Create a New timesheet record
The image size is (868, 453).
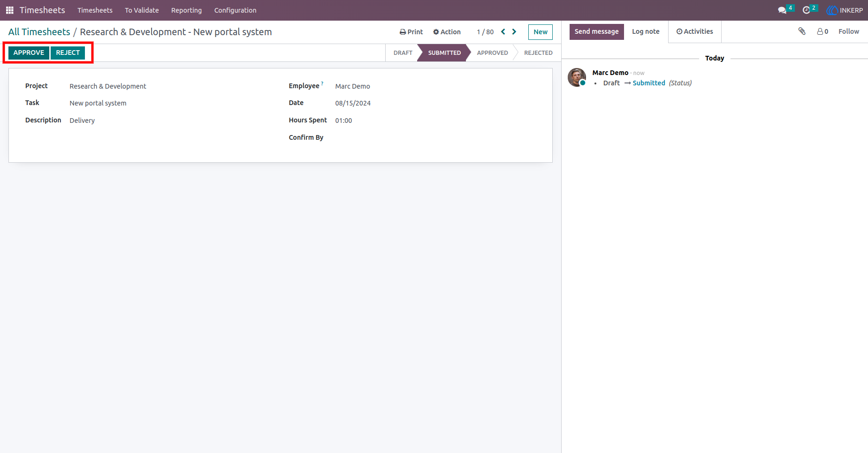541,32
